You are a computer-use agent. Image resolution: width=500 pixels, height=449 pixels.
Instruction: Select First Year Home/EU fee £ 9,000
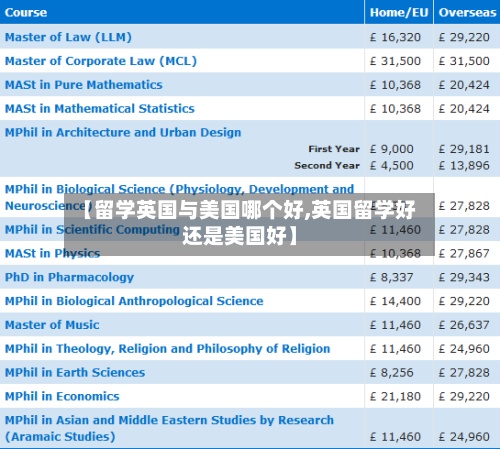pyautogui.click(x=392, y=149)
